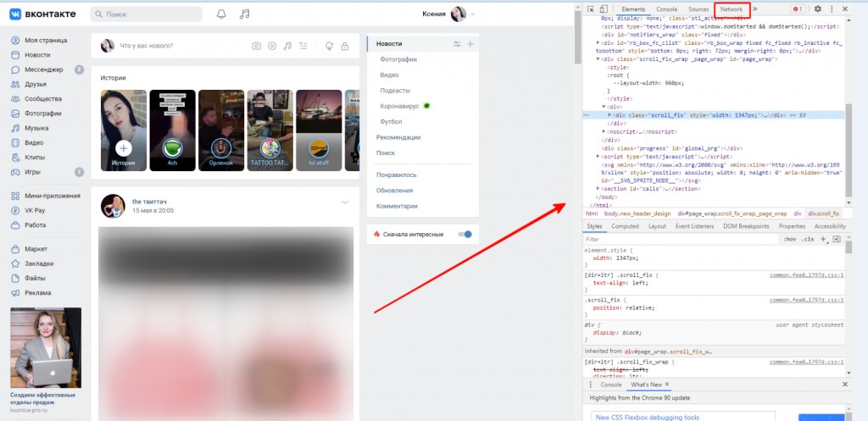Click the plus icon beside Новости
Screen dimensions: 868x421
pyautogui.click(x=470, y=43)
